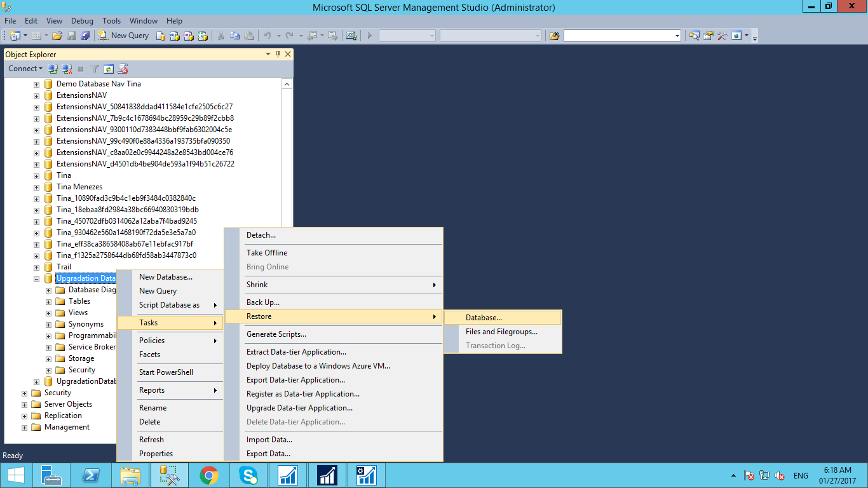Viewport: 868px width, 488px height.
Task: Choose Back Up... from Tasks submenu
Action: click(334, 302)
